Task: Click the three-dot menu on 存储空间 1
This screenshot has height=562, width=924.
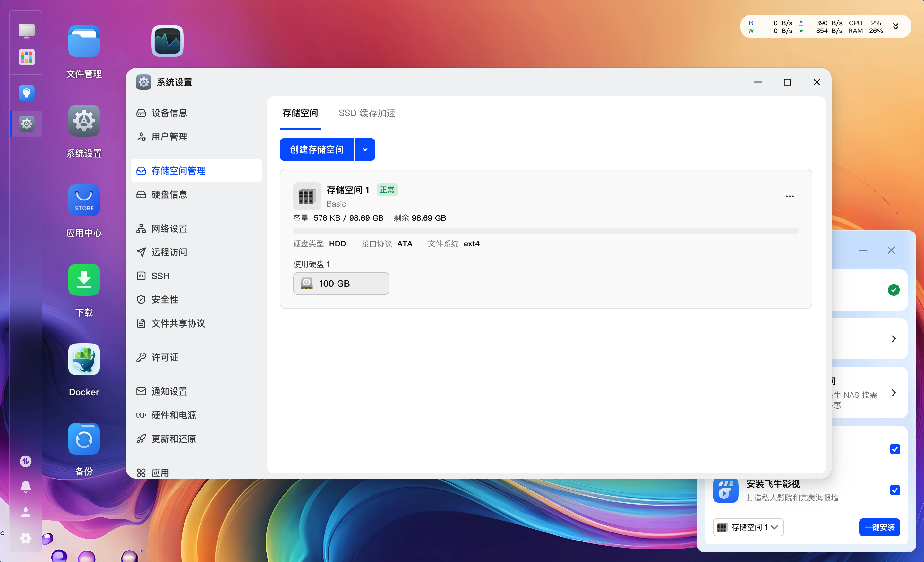Action: 789,196
